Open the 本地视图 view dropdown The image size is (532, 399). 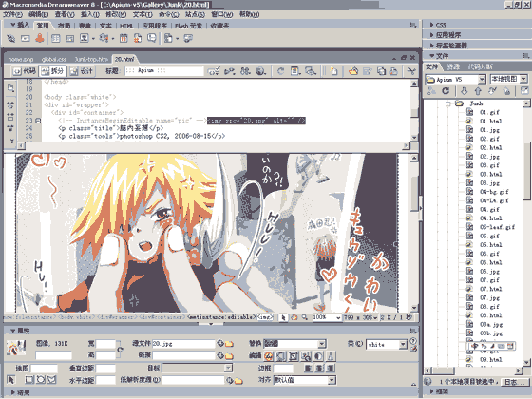(523, 79)
